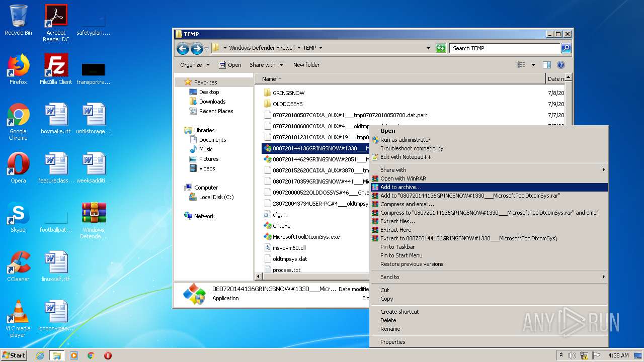Click the Explorer Forward navigation button
Screen dimensions: 644x362
click(197, 48)
